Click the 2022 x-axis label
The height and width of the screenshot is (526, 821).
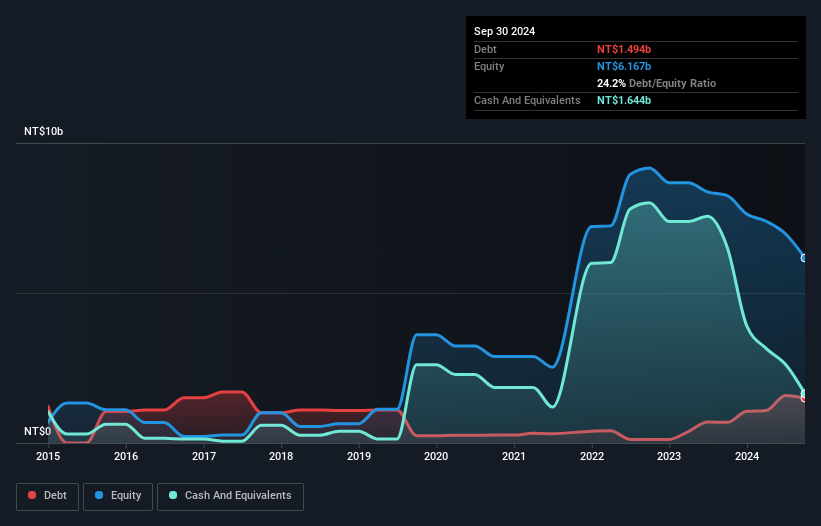(592, 456)
